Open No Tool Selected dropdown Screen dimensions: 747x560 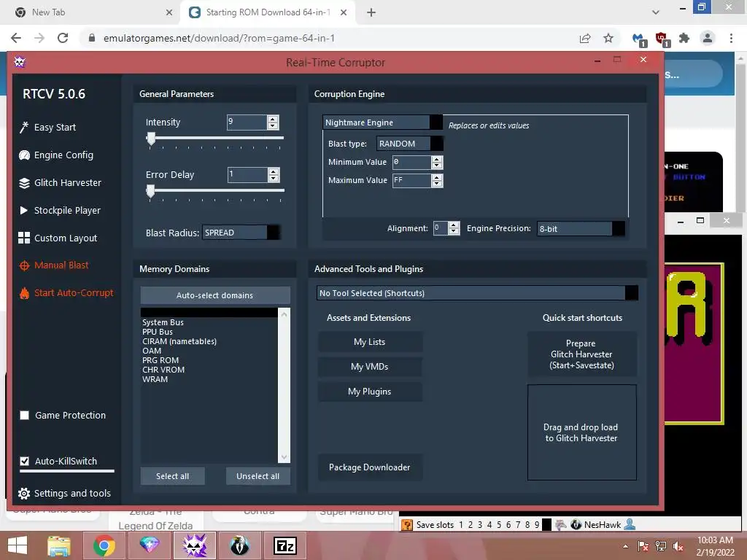(477, 293)
